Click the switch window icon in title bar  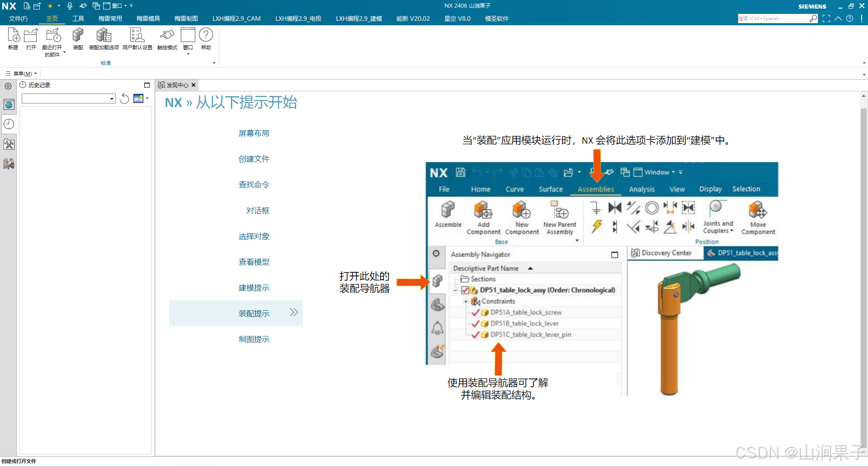96,6
